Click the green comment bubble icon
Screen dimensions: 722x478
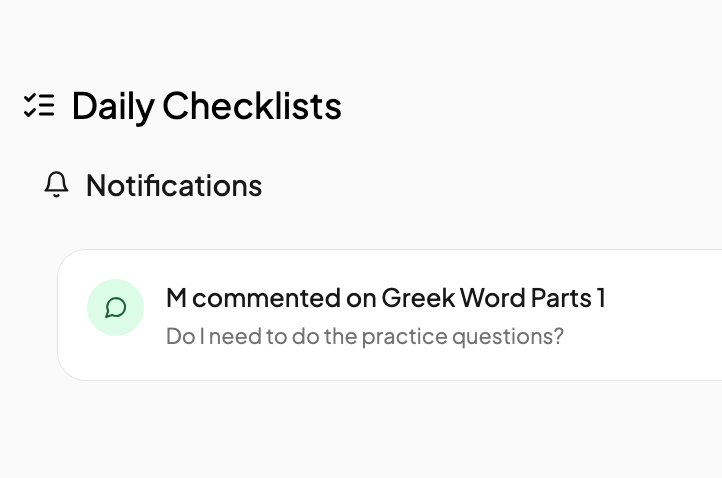(x=116, y=307)
